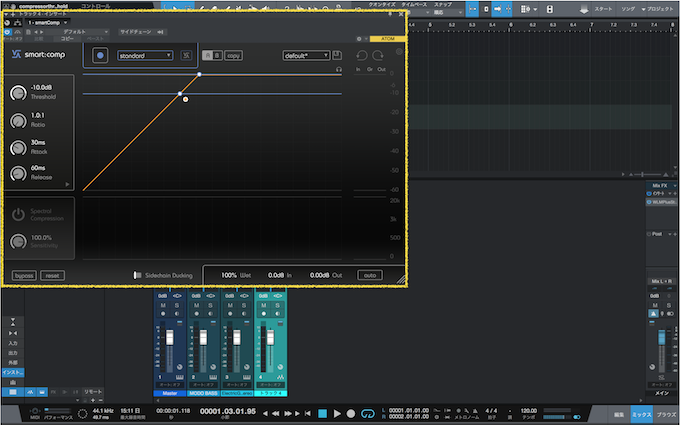This screenshot has height=425, width=680.
Task: Click the リモート button in mixer
Action: tap(93, 392)
